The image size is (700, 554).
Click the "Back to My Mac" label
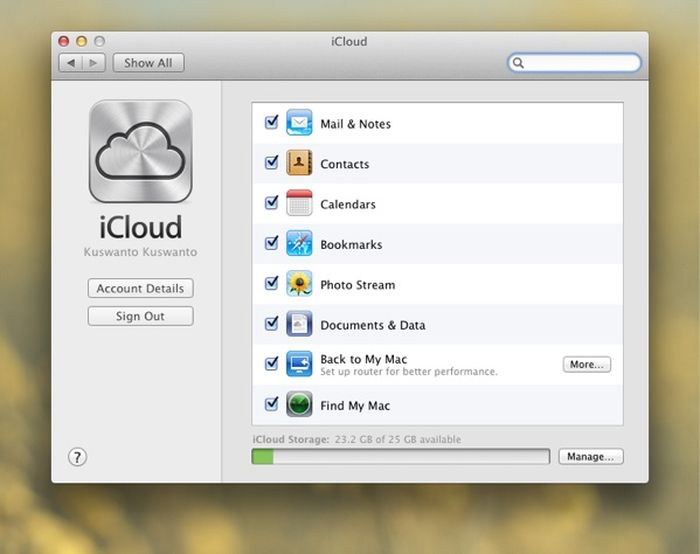tap(363, 359)
